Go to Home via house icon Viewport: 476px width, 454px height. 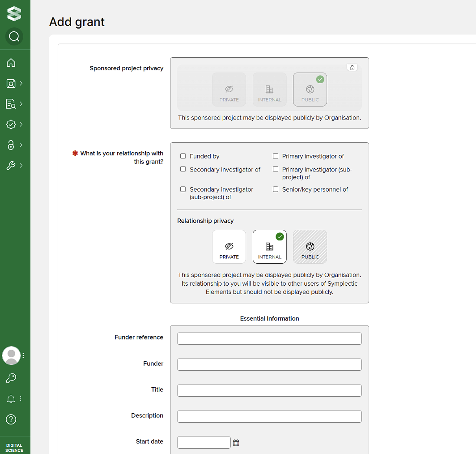click(11, 63)
